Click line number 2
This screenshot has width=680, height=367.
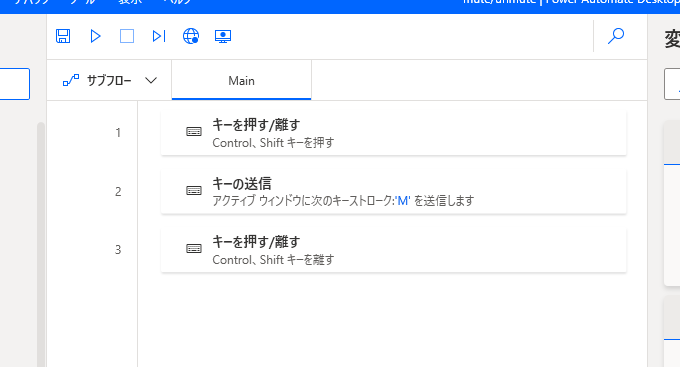pyautogui.click(x=118, y=192)
